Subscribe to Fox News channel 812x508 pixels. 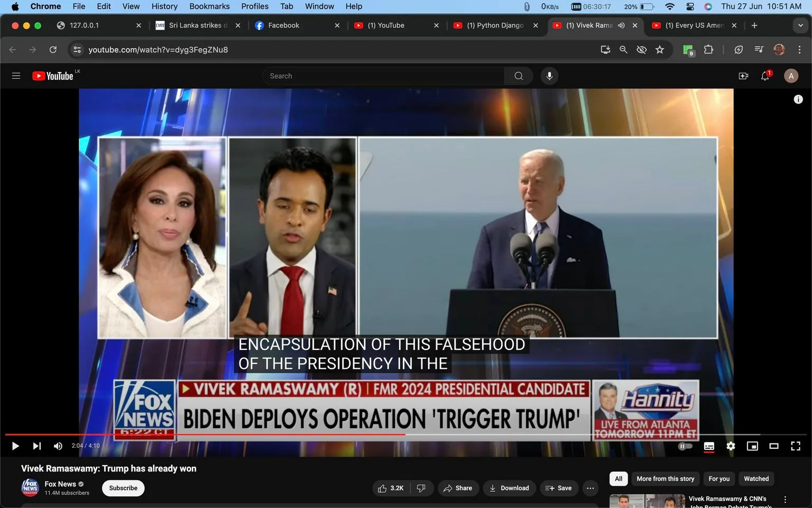123,488
